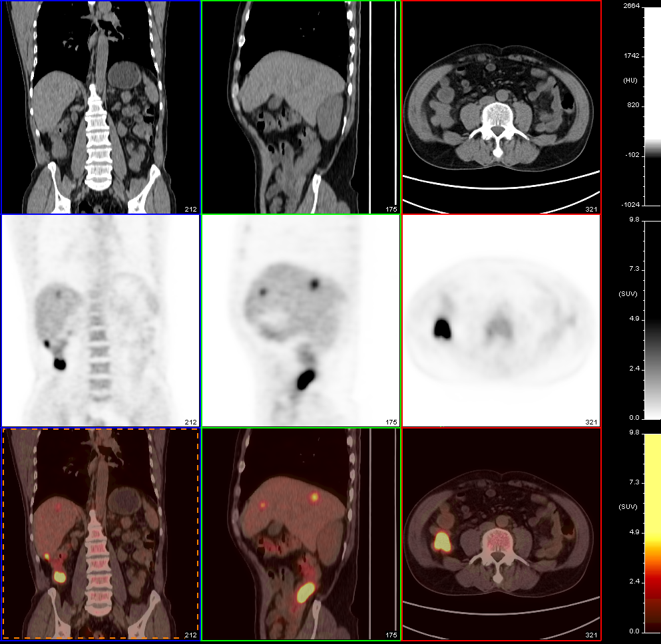Viewport: 661px width, 644px height.
Task: Select the sagittal fused PET/CT pane
Action: click(x=301, y=534)
